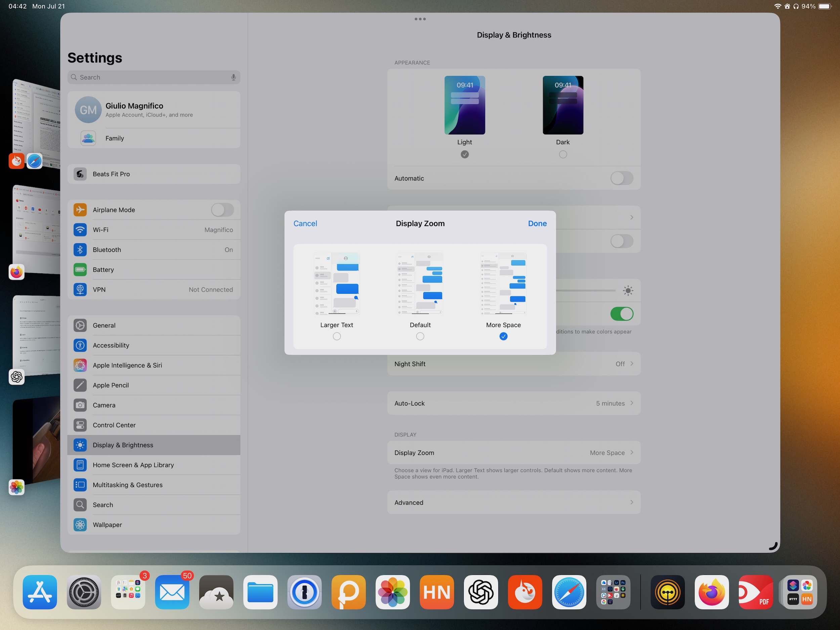Screen dimensions: 840x630
Task: Click Wi-Fi status icon in status bar
Action: pyautogui.click(x=778, y=6)
